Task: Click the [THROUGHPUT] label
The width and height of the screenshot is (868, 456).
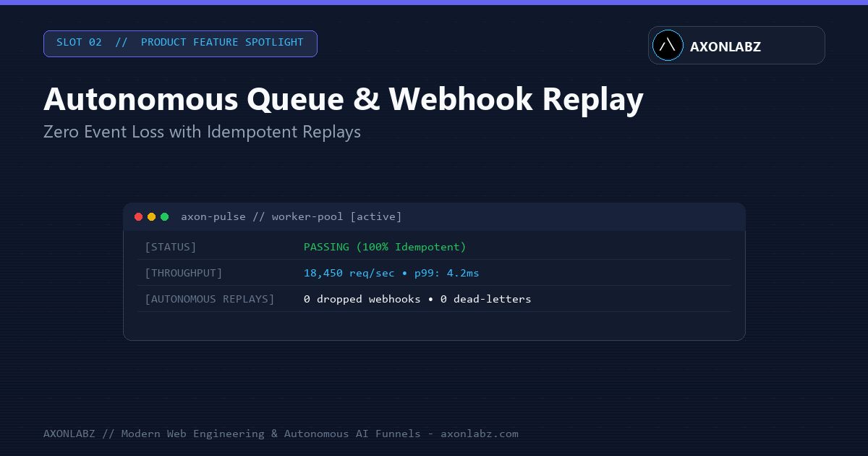Action: (x=184, y=273)
